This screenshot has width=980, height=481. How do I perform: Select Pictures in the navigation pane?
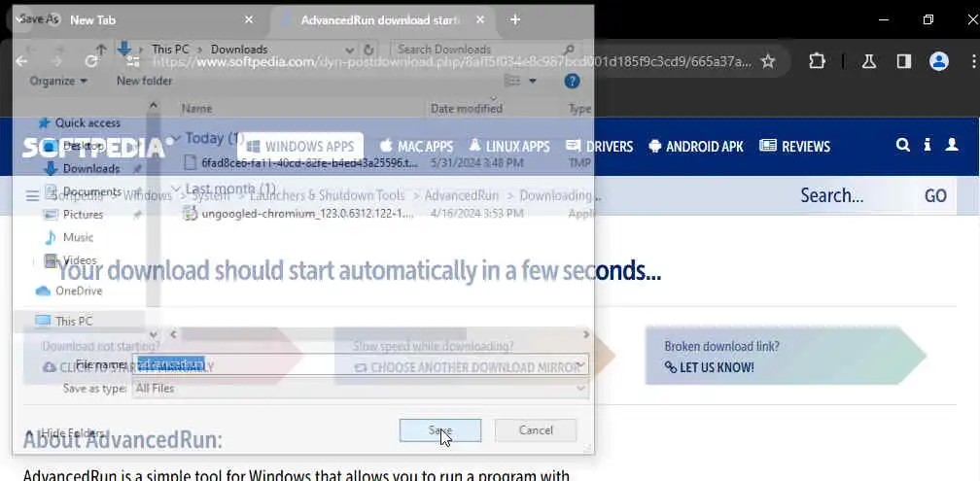[x=83, y=214]
